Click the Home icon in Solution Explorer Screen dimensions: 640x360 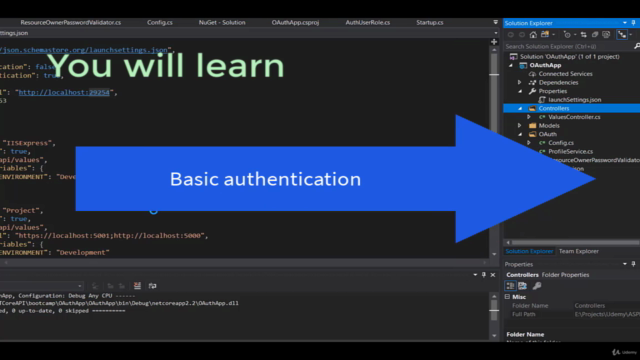[533, 35]
